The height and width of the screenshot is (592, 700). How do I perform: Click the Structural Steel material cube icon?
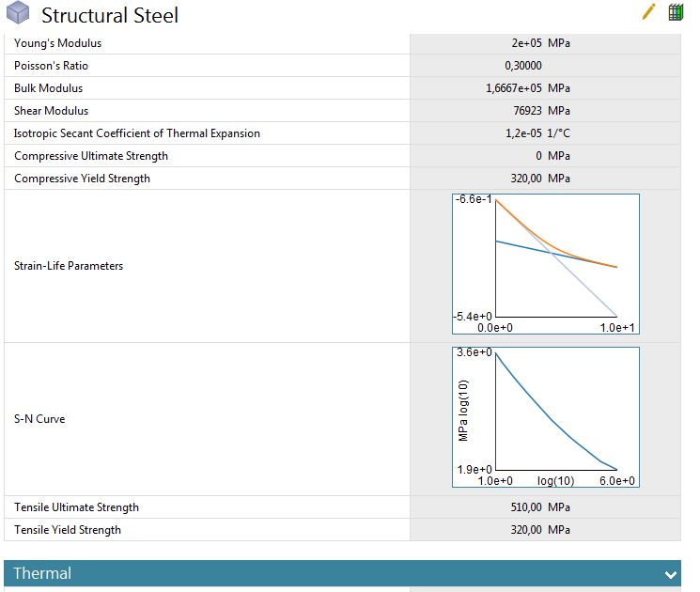click(x=18, y=14)
